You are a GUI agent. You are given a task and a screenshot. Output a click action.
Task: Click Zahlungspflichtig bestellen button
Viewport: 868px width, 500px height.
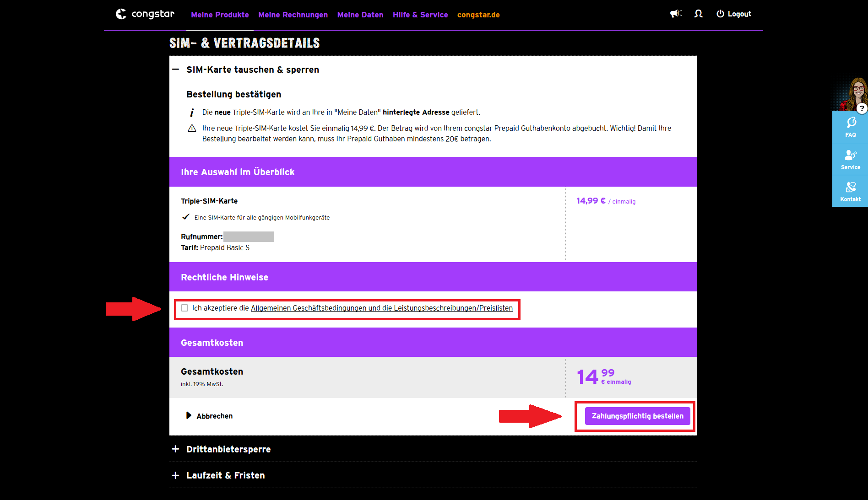click(x=637, y=416)
